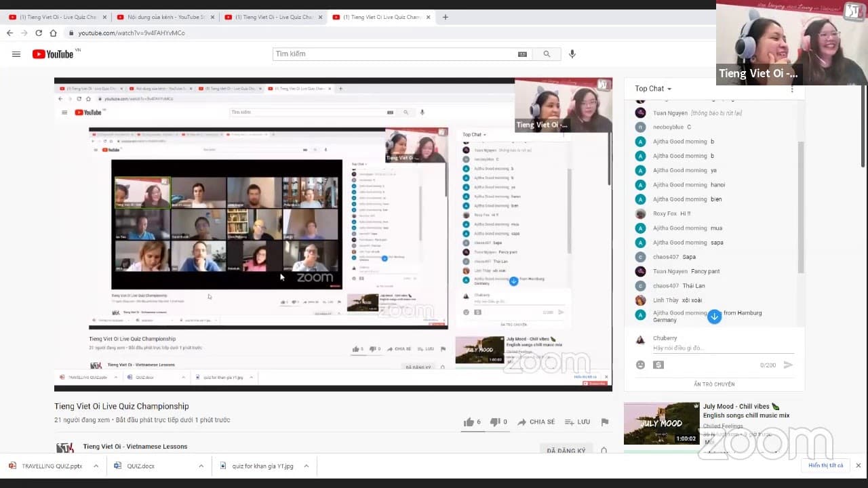Viewport: 868px width, 488px height.
Task: Select the active Tieng Viet Oi Live Quiz tab
Action: tap(381, 17)
